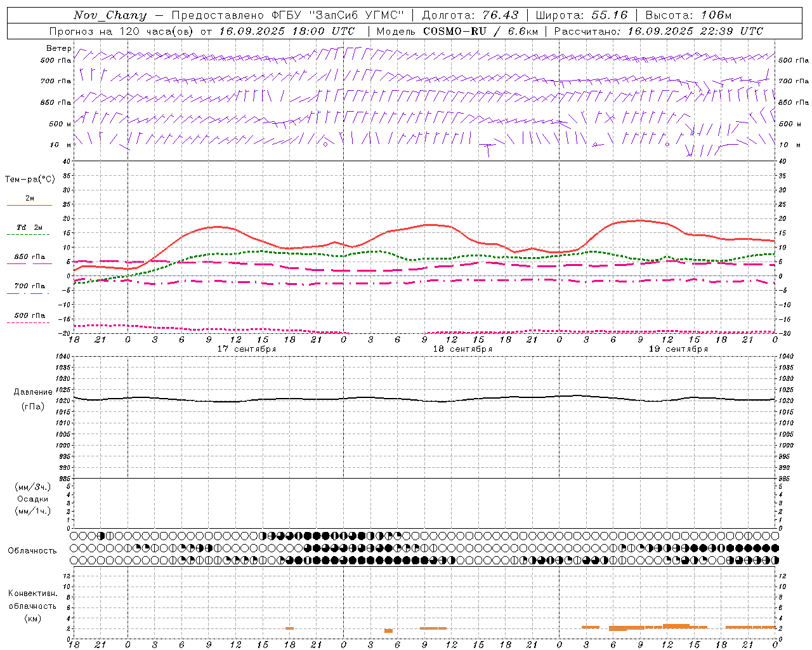The width and height of the screenshot is (812, 650).
Task: Click the (мм/3ч.) precipitation unit label
Action: pyautogui.click(x=33, y=487)
